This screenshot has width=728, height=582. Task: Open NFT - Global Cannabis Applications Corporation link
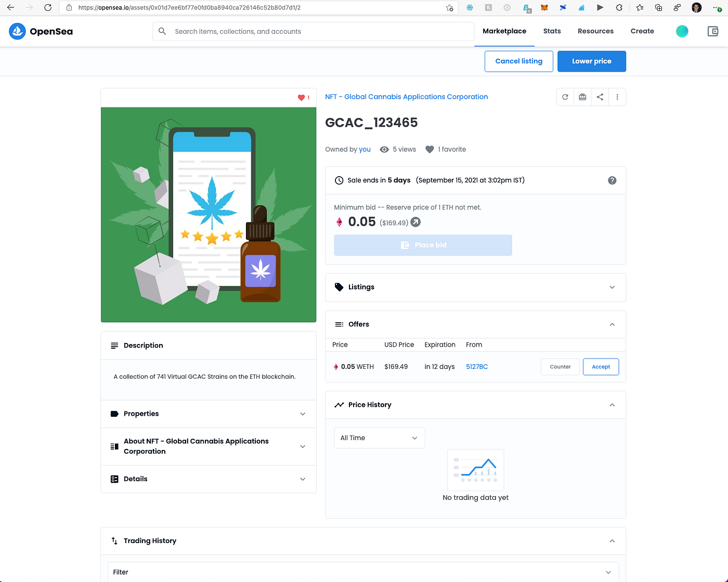(406, 97)
